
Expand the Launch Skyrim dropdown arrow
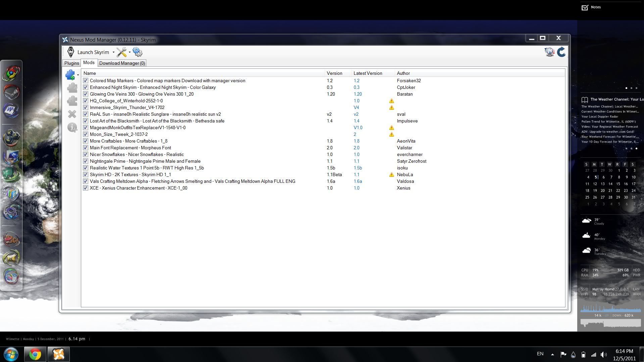click(x=113, y=52)
